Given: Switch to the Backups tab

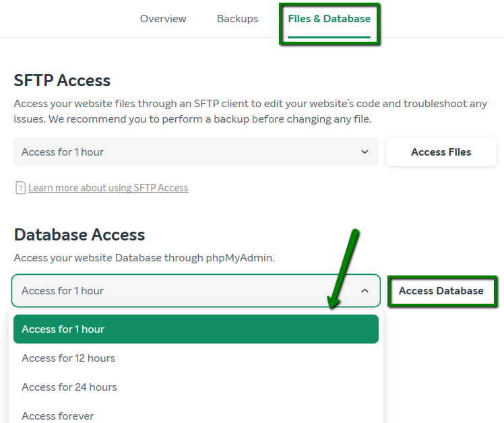Looking at the screenshot, I should (x=238, y=19).
